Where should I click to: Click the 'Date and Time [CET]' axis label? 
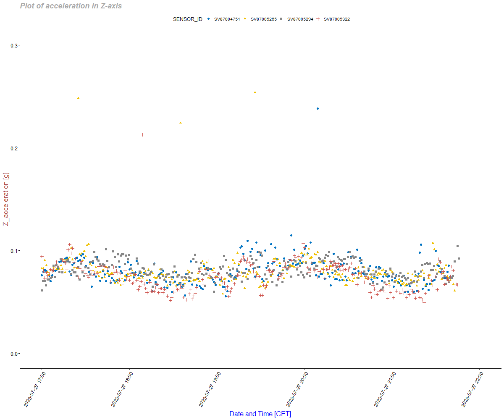[x=260, y=414]
